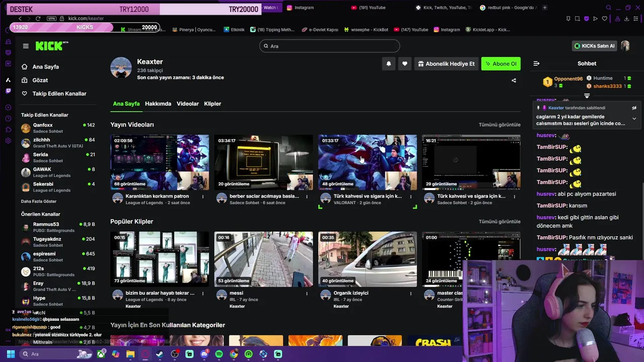Image resolution: width=644 pixels, height=362 pixels.
Task: Open the messi clip thumbnail
Action: click(264, 259)
